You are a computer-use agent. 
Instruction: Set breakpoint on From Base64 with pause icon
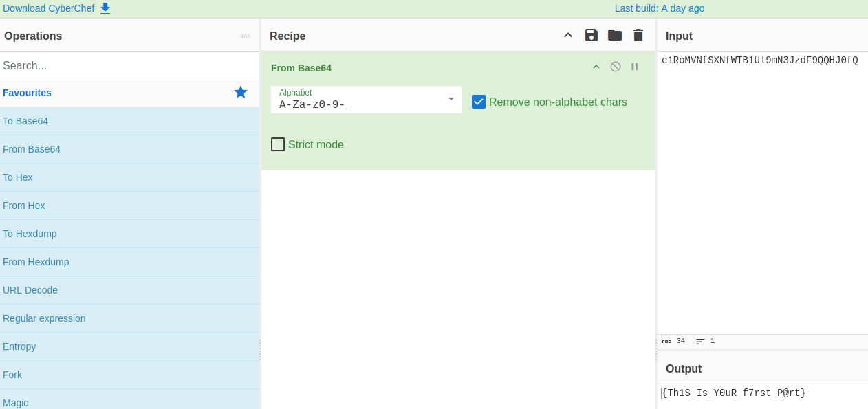point(635,67)
